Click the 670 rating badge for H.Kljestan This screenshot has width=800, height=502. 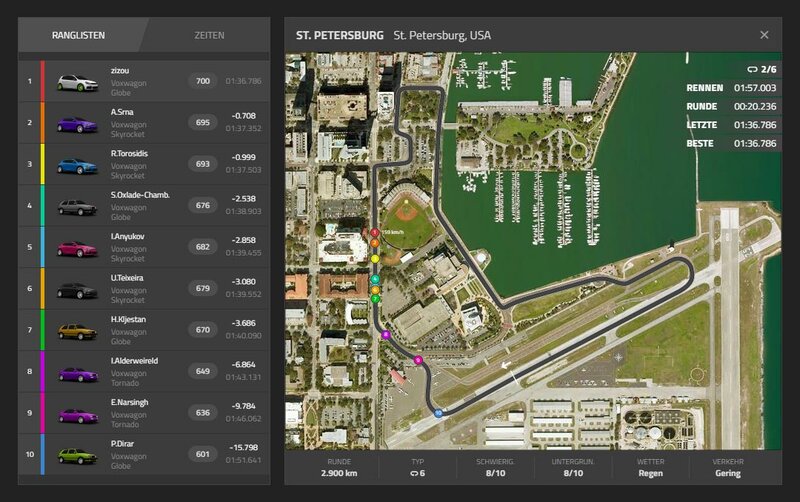[203, 330]
